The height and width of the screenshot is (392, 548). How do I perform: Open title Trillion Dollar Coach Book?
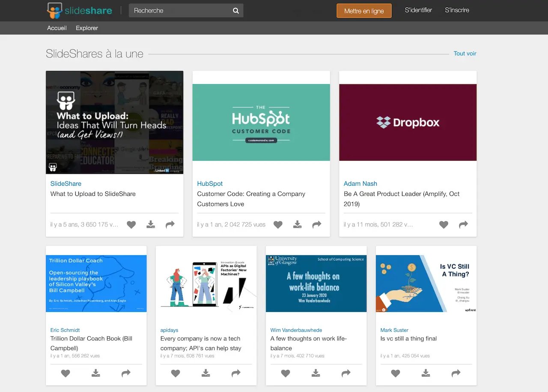point(91,343)
